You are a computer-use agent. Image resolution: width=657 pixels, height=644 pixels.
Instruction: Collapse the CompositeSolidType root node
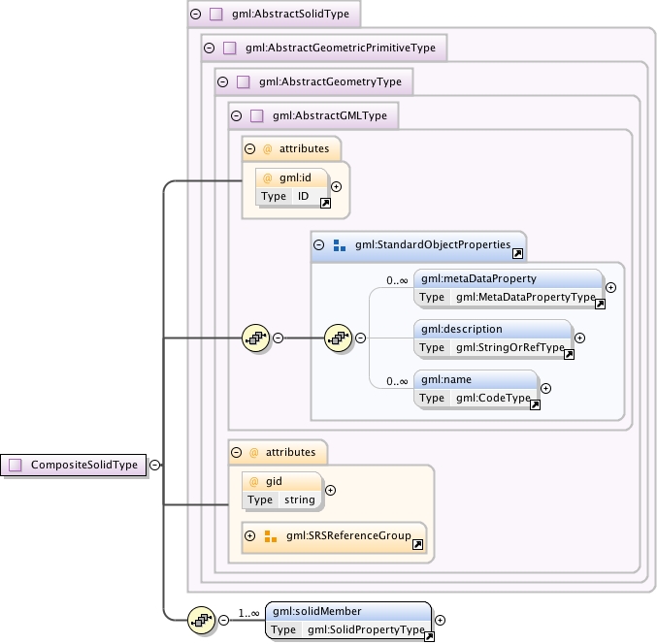coord(154,465)
